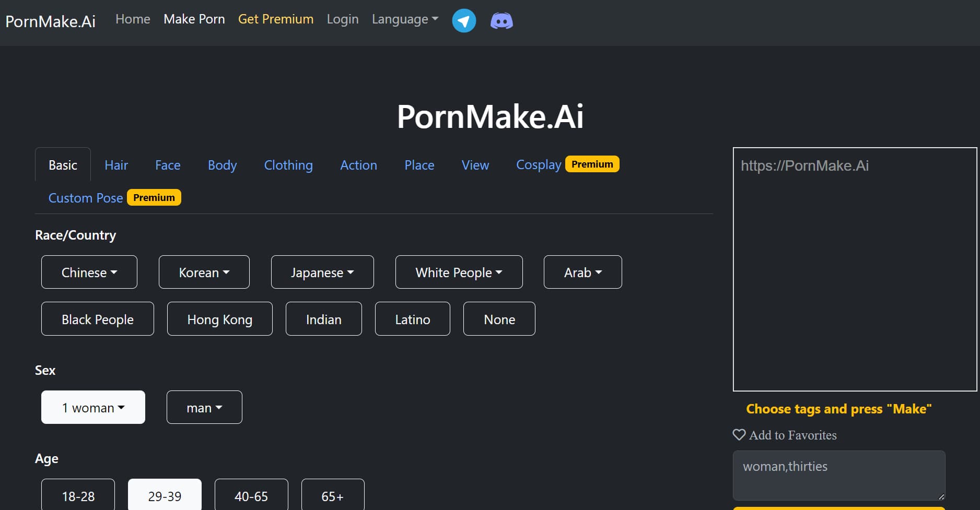
Task: Click the PornMake.Ai logo in navbar
Action: 51,21
